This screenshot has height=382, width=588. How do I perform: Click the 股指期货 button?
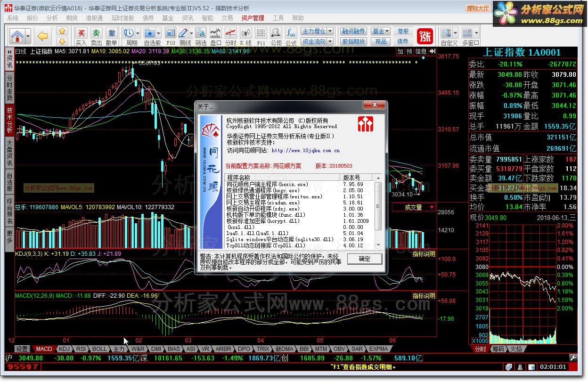tap(354, 41)
